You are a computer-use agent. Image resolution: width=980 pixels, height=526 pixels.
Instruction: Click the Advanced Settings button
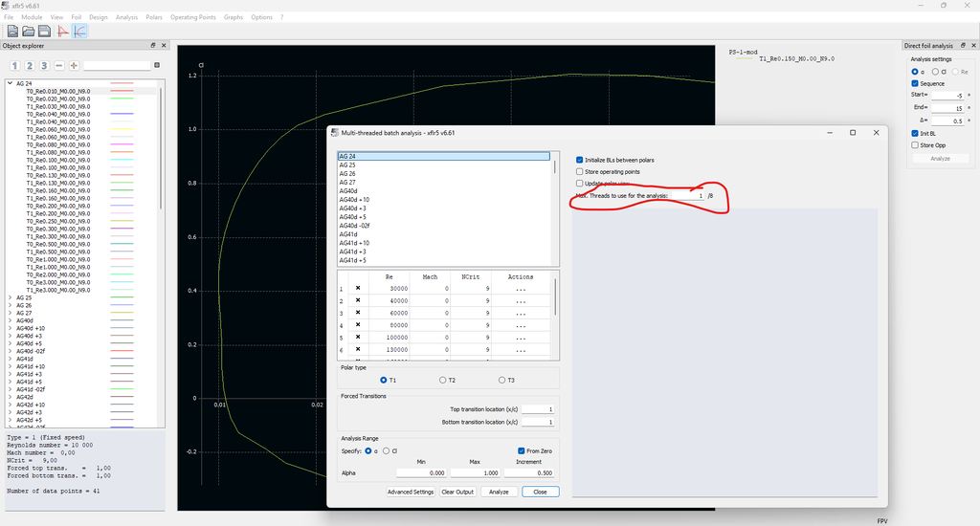click(411, 492)
